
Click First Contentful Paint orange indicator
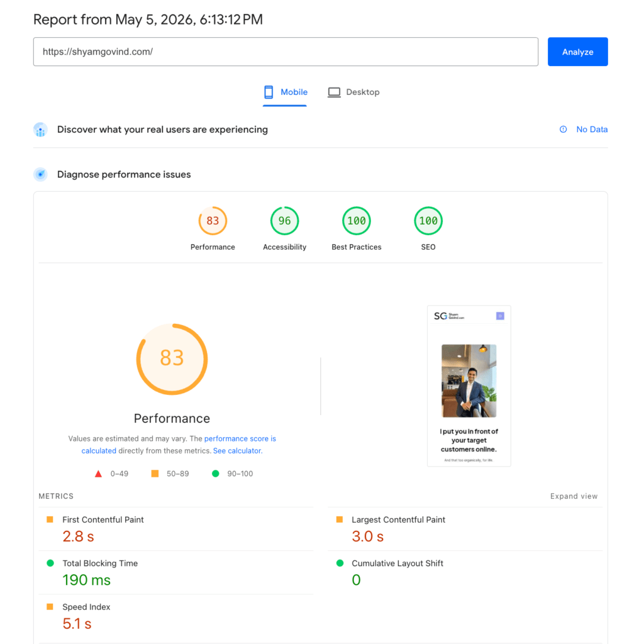[x=50, y=519]
